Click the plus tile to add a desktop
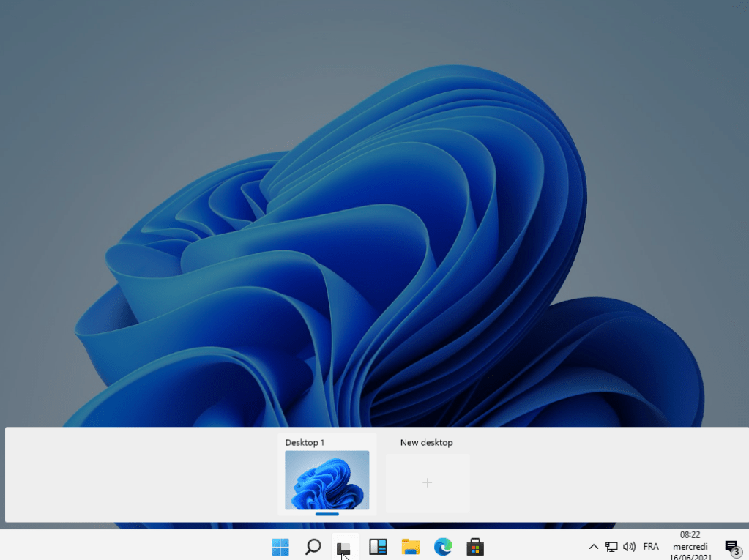The width and height of the screenshot is (749, 560). (428, 483)
